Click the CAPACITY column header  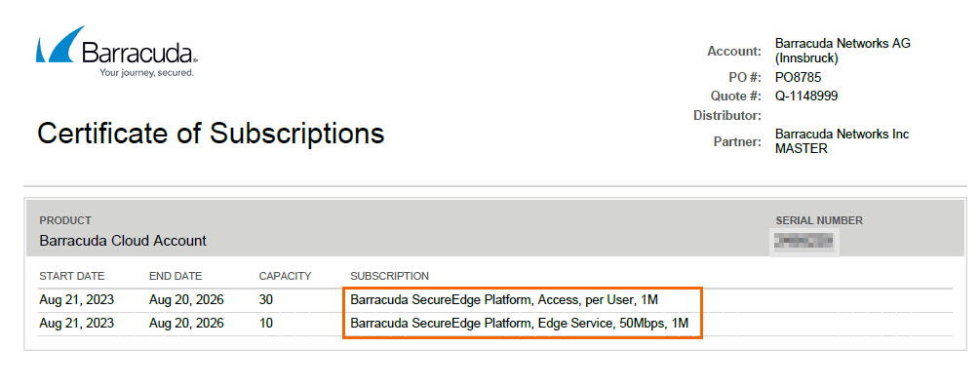(x=285, y=276)
